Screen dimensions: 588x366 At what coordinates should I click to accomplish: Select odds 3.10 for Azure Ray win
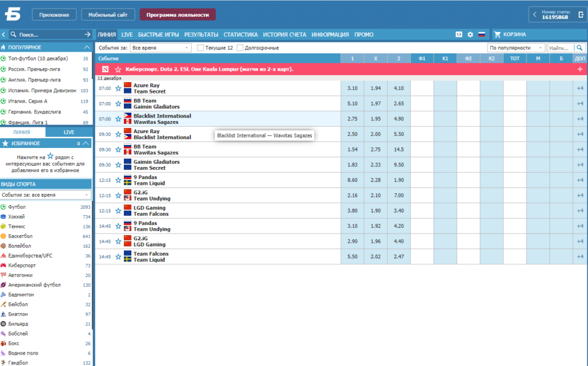[x=352, y=88]
